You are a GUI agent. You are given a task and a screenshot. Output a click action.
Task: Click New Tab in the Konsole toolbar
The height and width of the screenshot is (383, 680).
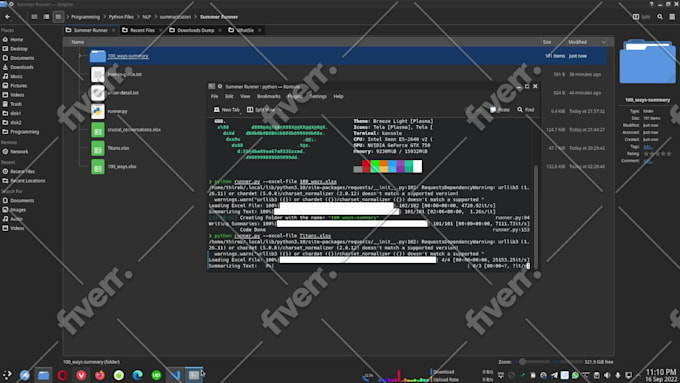pyautogui.click(x=227, y=110)
